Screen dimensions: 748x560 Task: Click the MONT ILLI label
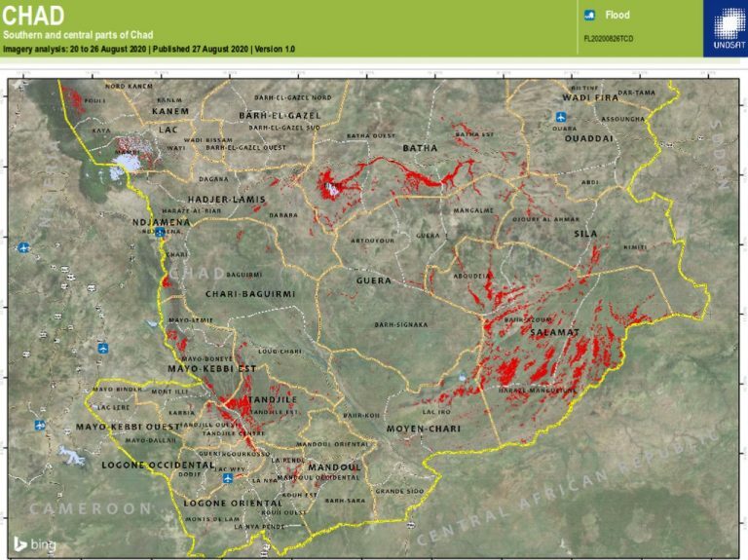[x=169, y=392]
